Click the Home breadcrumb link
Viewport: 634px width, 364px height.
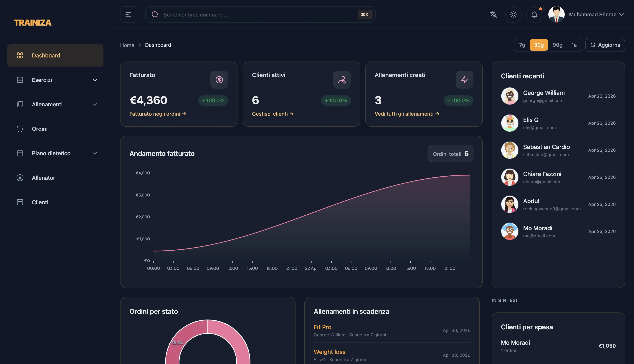coord(127,45)
